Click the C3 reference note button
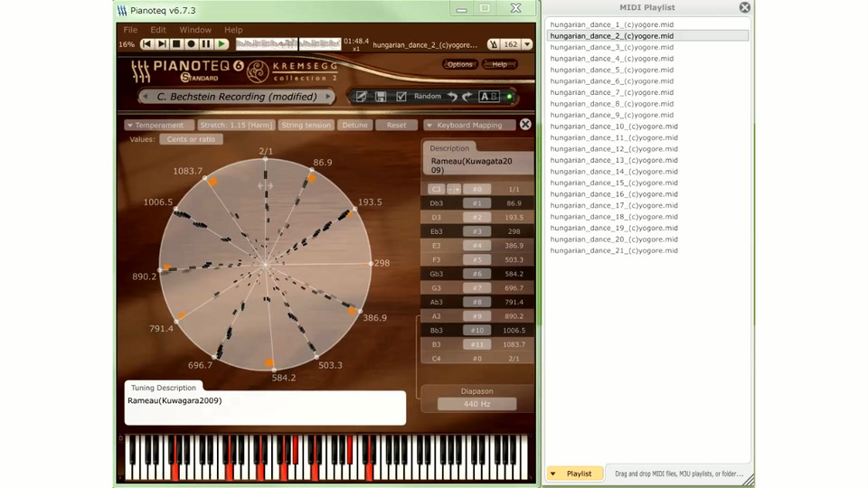The image size is (868, 488). coord(436,189)
